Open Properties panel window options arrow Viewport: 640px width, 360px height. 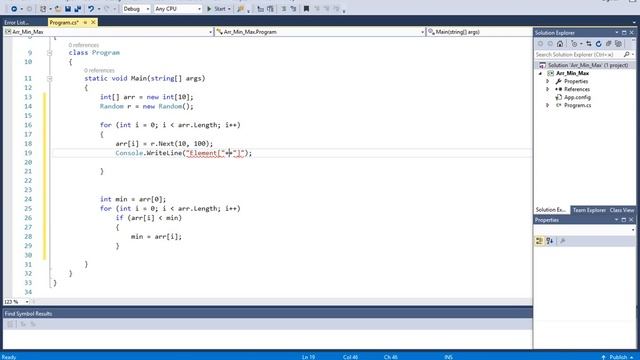tap(616, 220)
